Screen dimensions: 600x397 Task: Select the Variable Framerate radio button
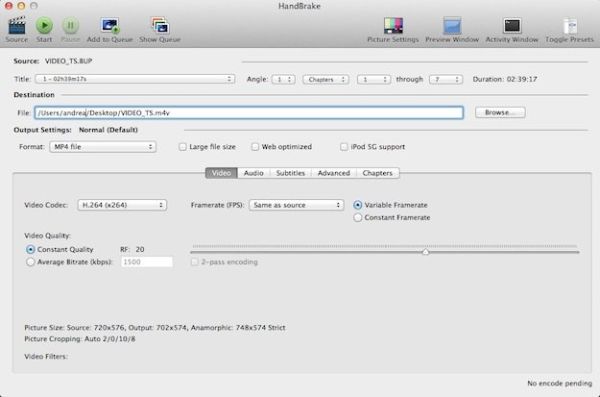point(357,205)
